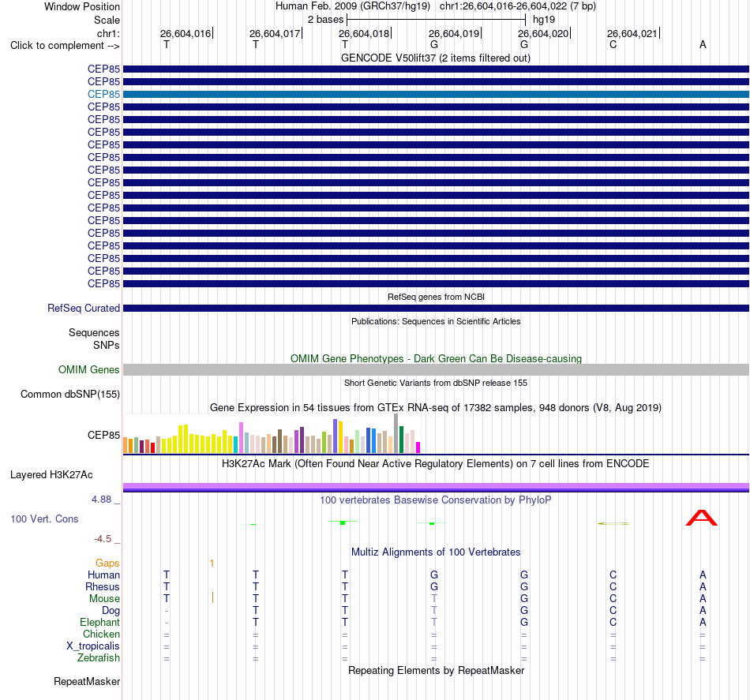Open 'Short Genetic Variants from dbSNP release 155' title

click(436, 383)
